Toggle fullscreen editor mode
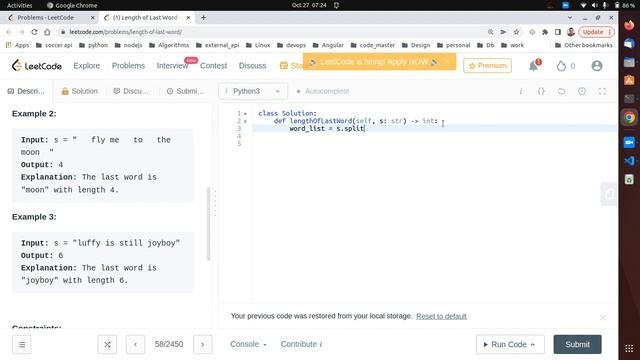Viewport: 640px width, 360px height. pos(602,91)
